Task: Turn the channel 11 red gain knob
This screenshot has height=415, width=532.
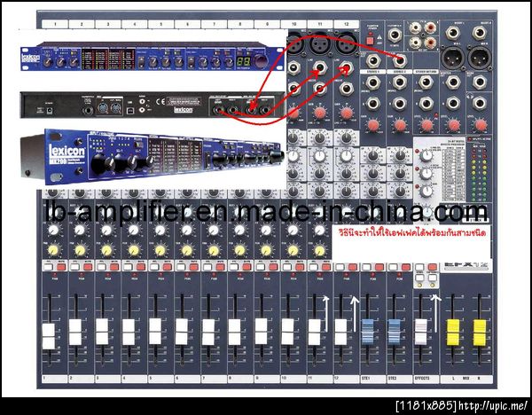Action: (319, 113)
